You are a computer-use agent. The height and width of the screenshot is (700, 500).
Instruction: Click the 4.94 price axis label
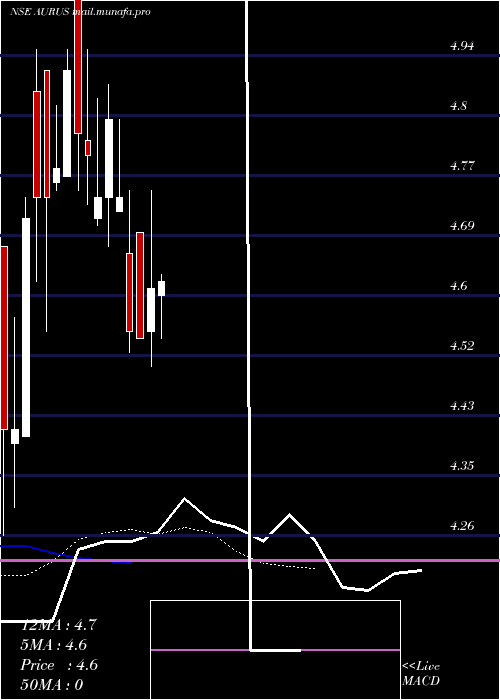click(x=462, y=46)
